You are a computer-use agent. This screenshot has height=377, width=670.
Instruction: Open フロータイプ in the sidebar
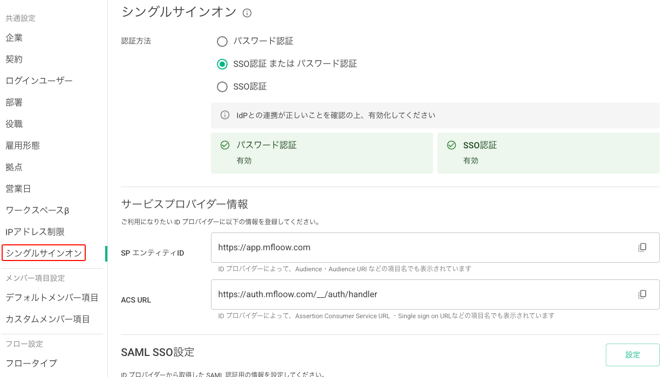(31, 363)
